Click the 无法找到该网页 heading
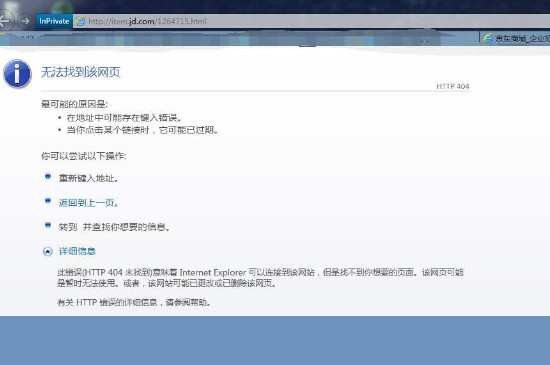The width and height of the screenshot is (550, 365). tap(81, 72)
